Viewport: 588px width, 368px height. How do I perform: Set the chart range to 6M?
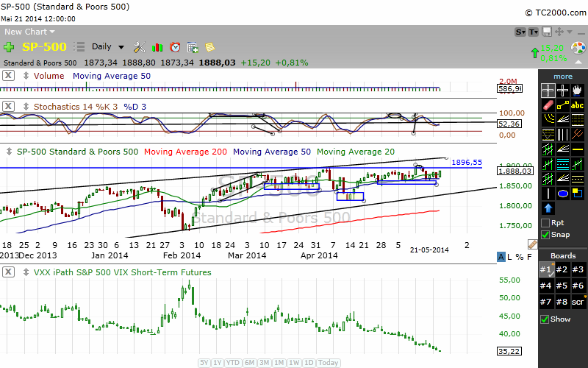[x=249, y=363]
